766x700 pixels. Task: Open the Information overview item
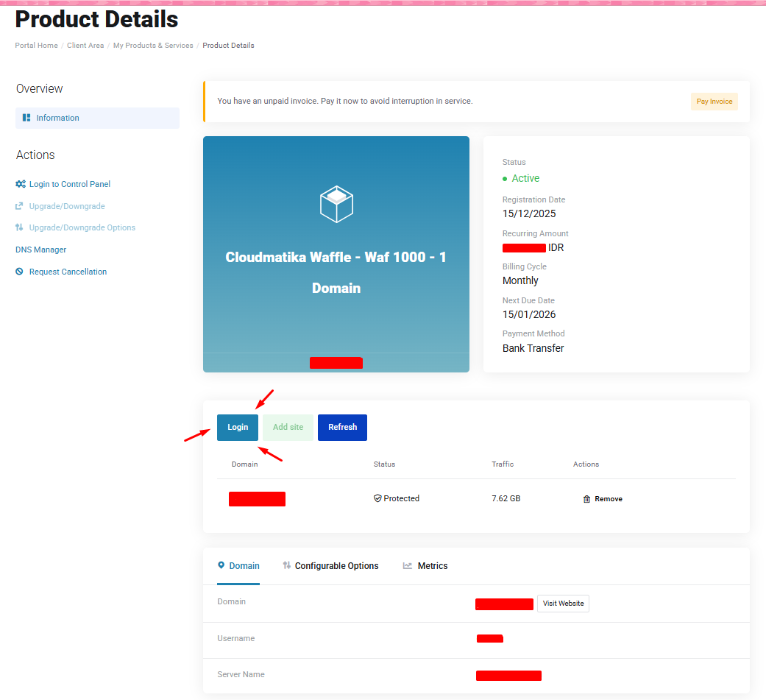97,118
